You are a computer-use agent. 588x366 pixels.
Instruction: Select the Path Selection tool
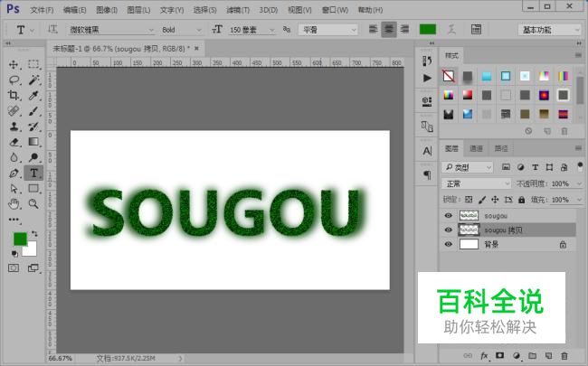click(x=14, y=189)
